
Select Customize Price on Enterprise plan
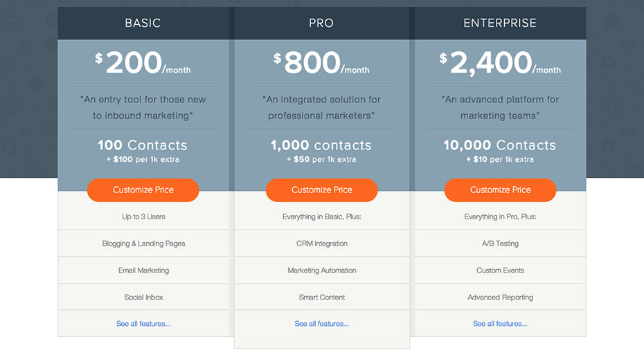pos(500,190)
